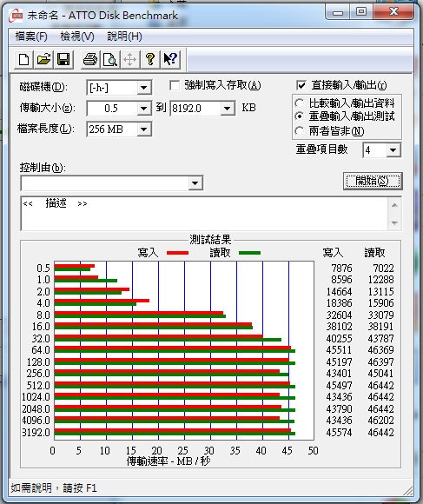Expand the 重疊項目數 dropdown showing 4
423x504 pixels.
(x=393, y=150)
